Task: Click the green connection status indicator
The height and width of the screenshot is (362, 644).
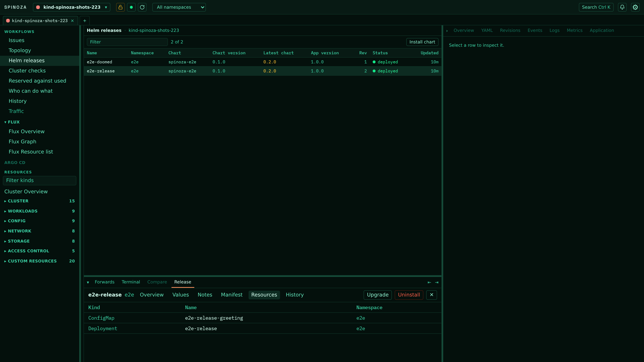Action: (131, 7)
